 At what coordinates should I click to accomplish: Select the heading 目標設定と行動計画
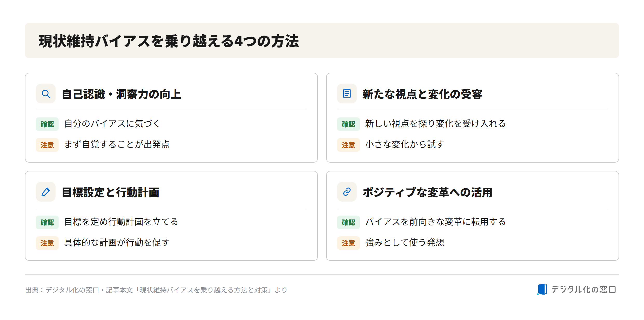tap(110, 192)
